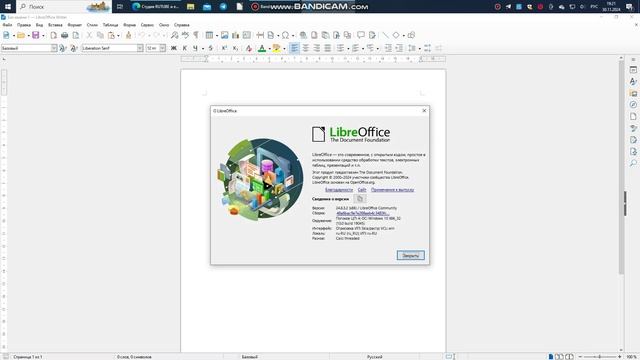
Task: Open the sidebar Navigator compass icon
Action: click(x=633, y=105)
